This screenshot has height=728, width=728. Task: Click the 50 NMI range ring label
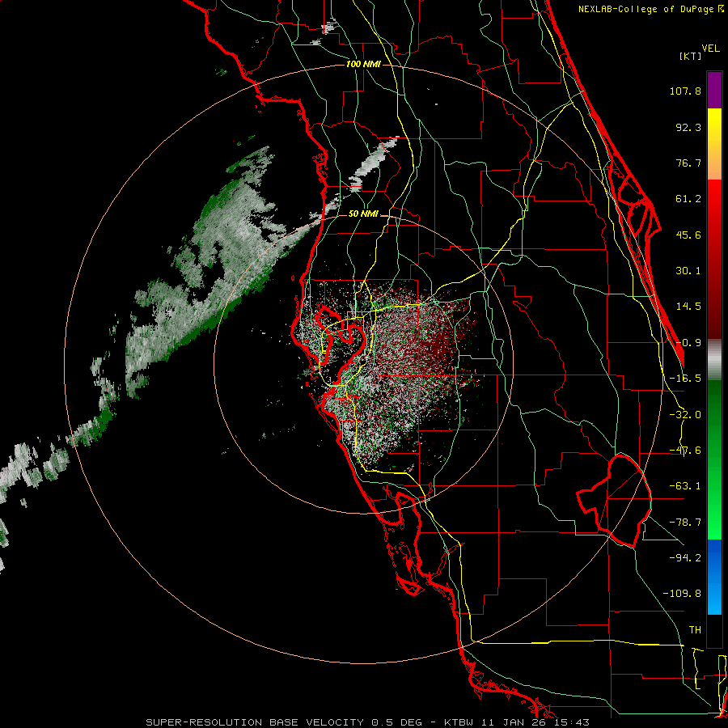[x=363, y=214]
